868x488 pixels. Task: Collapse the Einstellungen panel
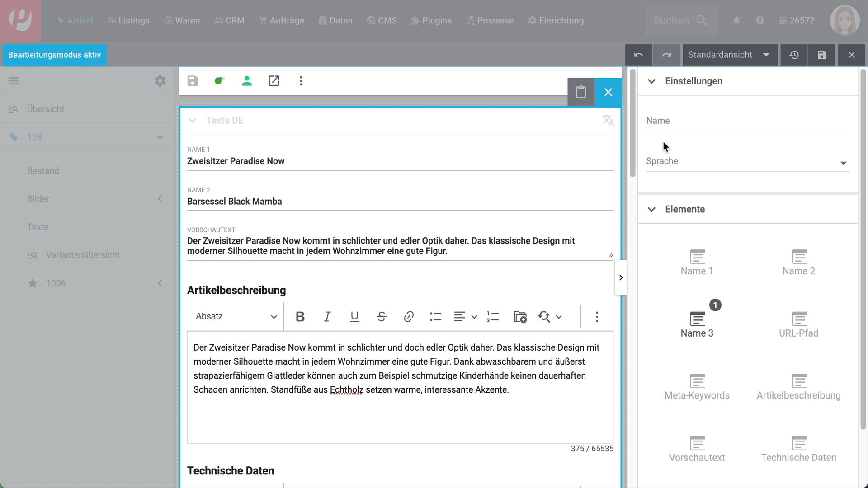pos(651,81)
